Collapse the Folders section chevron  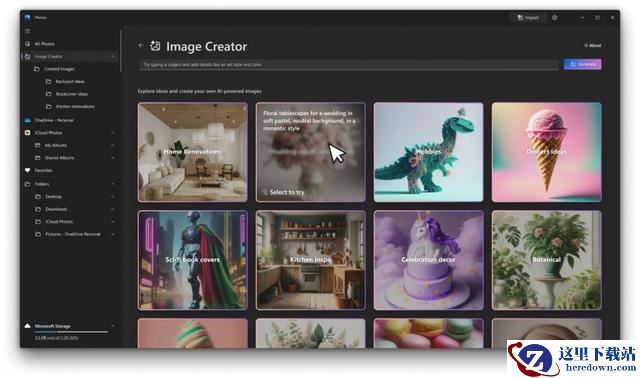point(113,184)
